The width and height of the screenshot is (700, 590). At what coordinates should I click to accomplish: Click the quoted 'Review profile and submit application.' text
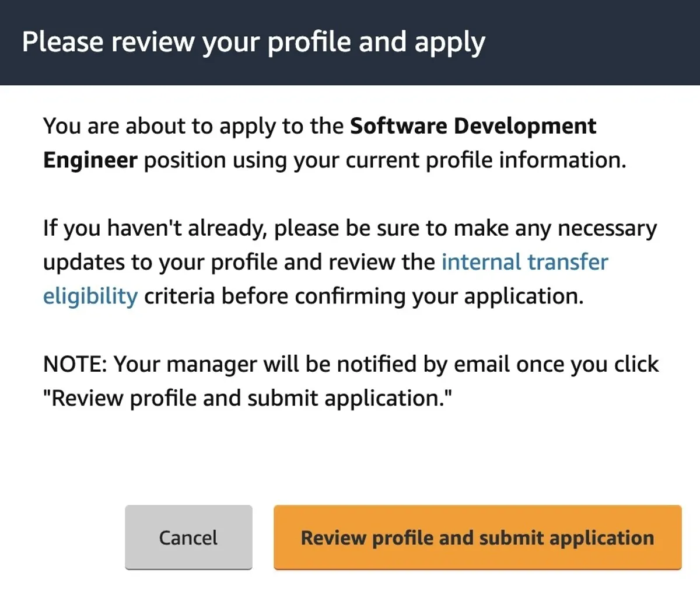pos(247,398)
